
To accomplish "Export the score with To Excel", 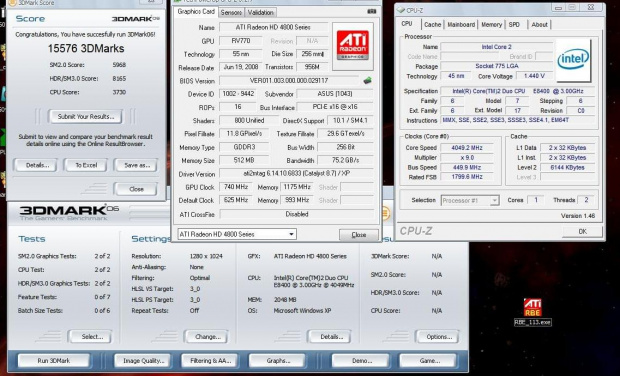I will point(86,165).
